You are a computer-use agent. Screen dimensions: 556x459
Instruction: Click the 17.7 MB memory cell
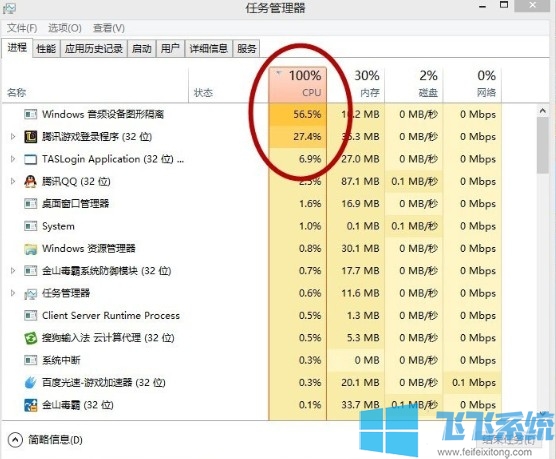tap(356, 271)
